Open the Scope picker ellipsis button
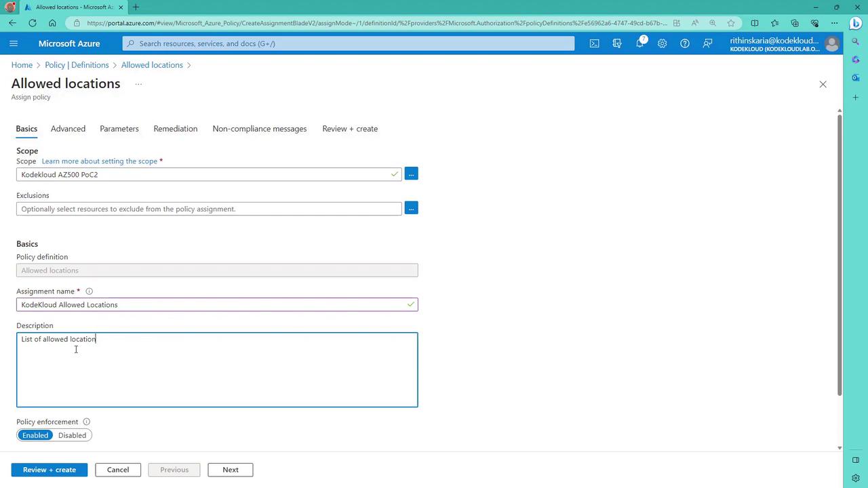This screenshot has width=868, height=488. [411, 174]
